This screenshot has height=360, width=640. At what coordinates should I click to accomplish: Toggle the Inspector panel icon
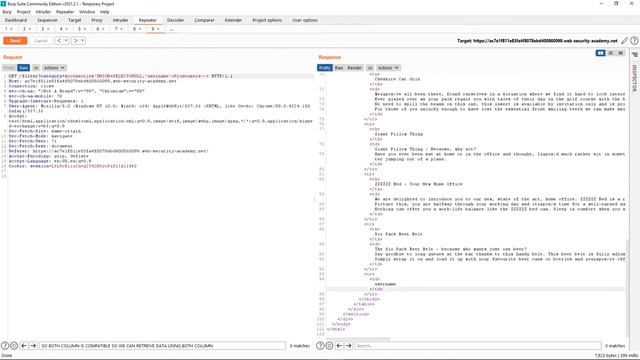[635, 55]
